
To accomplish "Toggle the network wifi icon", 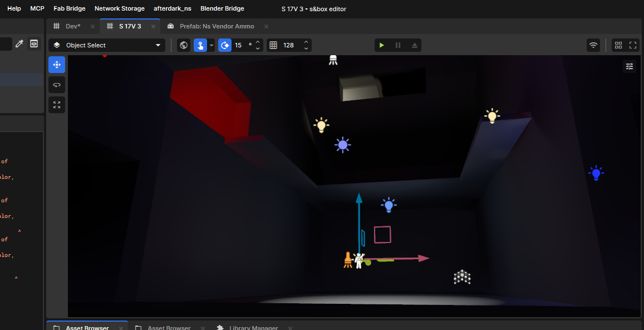I will point(593,45).
